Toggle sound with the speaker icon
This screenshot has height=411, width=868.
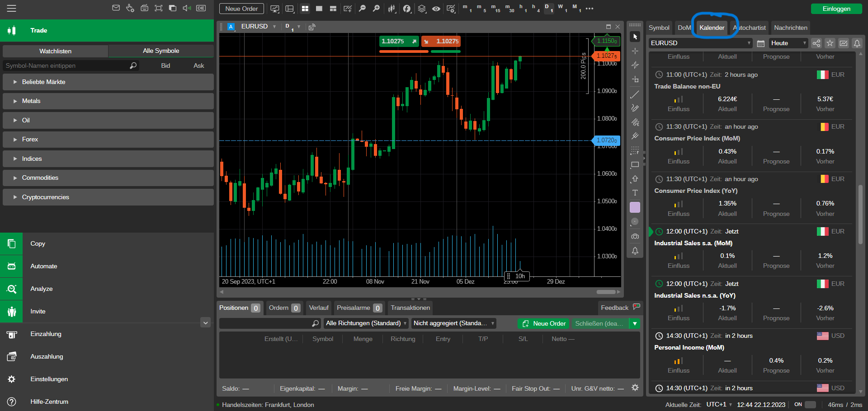pos(187,8)
